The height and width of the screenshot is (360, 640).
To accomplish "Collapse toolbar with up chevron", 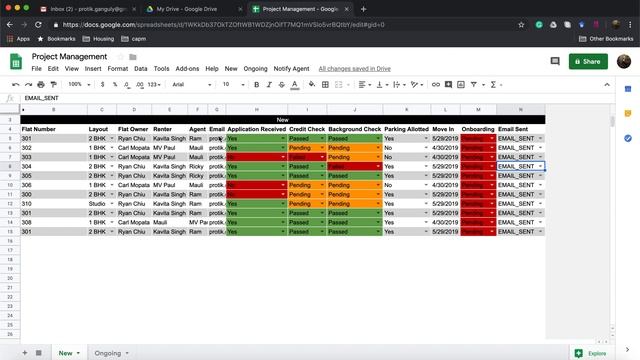I will click(x=607, y=84).
